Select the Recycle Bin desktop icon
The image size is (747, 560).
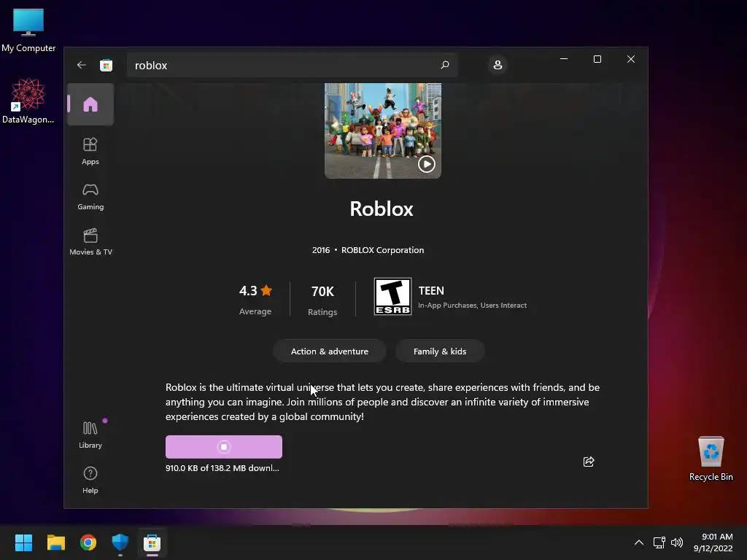[711, 459]
